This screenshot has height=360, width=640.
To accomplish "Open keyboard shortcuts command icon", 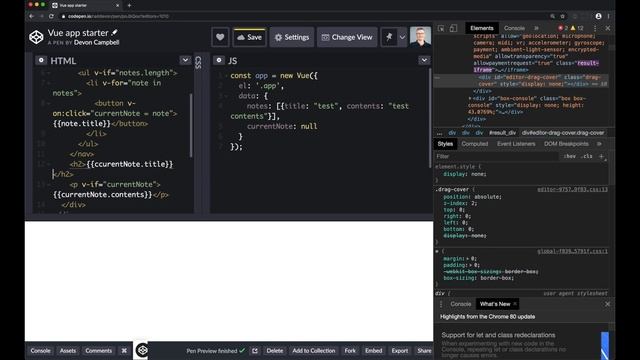I will tap(124, 351).
